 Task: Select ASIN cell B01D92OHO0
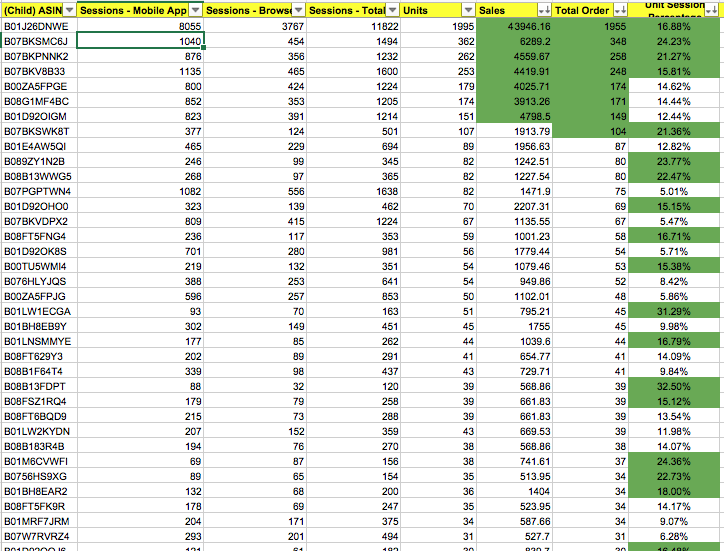[39, 206]
